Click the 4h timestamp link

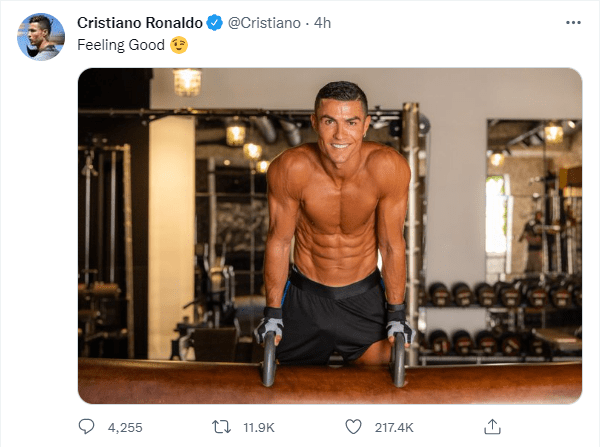coord(322,23)
